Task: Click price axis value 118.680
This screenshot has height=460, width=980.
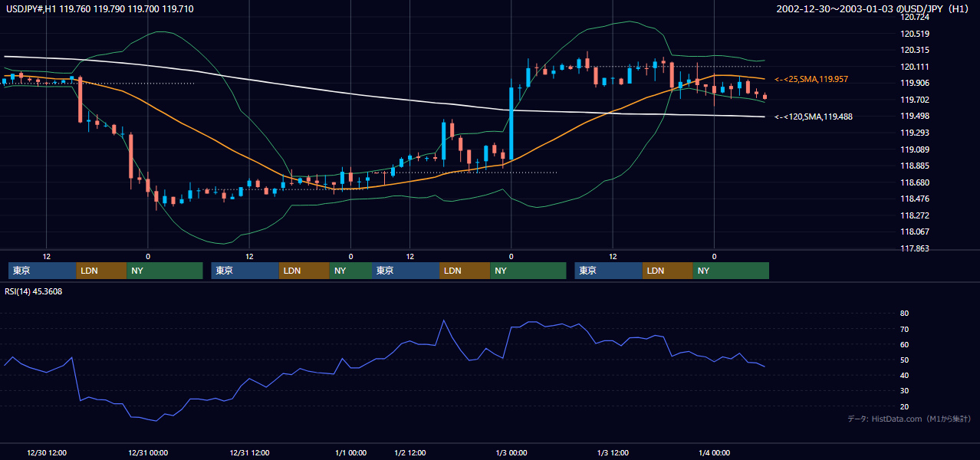Action: [916, 182]
